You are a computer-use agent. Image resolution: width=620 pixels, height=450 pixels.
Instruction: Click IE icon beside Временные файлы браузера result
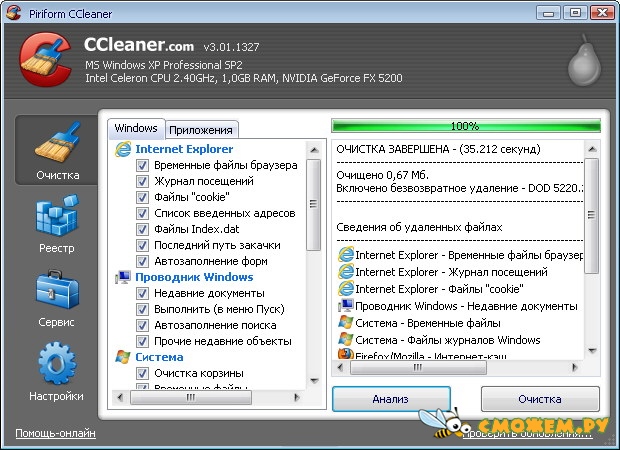coord(346,254)
